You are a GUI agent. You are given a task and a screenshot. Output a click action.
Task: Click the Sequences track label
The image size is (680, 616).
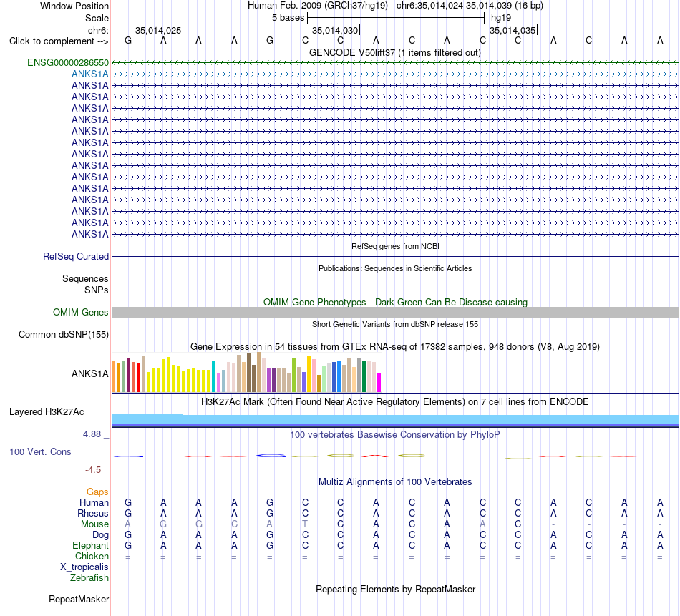pos(85,279)
